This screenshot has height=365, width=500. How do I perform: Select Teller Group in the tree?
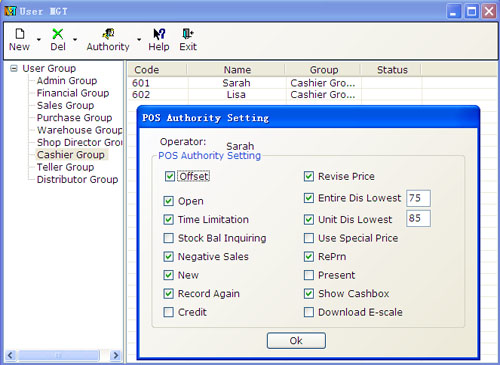point(65,167)
